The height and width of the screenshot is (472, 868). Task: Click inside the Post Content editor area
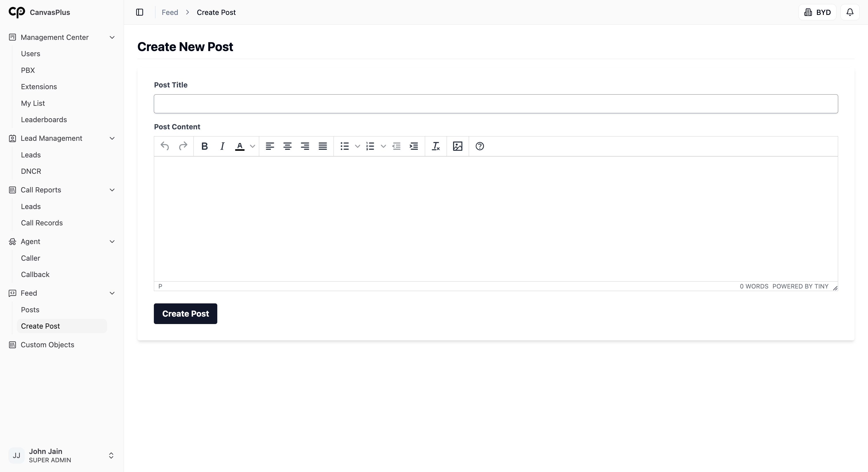click(x=496, y=219)
